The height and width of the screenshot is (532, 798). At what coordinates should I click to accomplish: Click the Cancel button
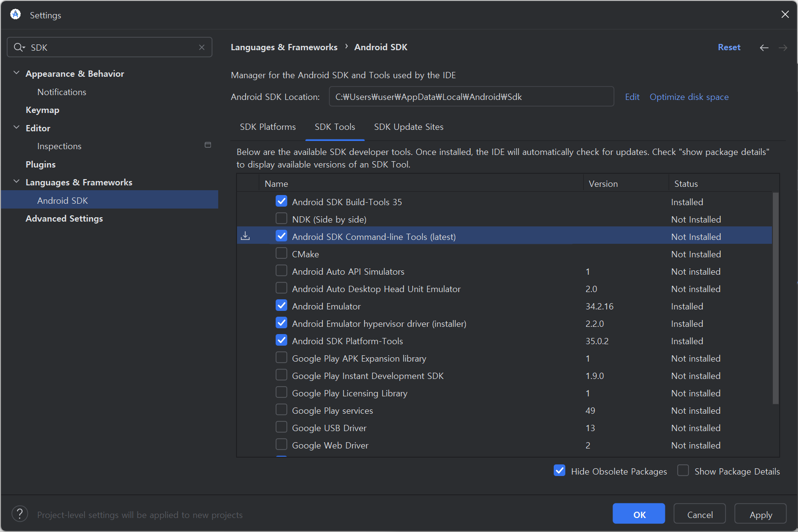click(x=700, y=514)
